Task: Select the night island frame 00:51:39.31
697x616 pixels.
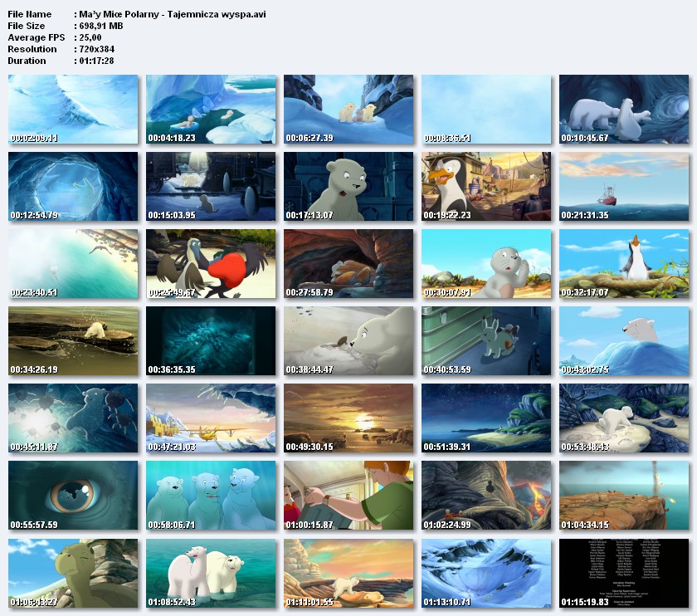Action: [486, 418]
